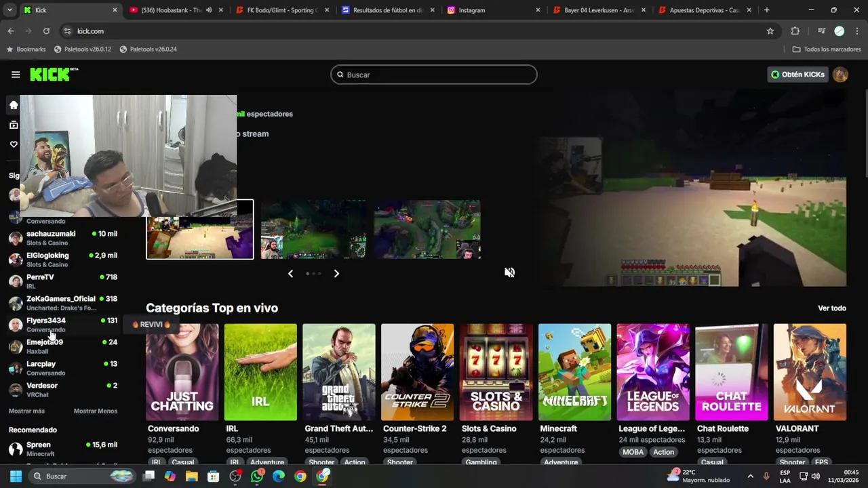Open the Kick hamburger menu
The image size is (868, 488).
16,75
